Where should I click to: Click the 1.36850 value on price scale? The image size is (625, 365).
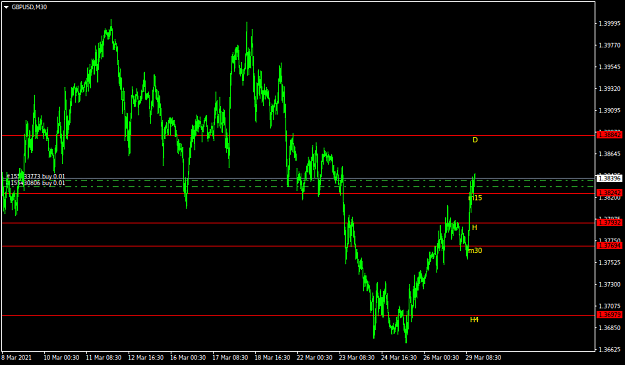click(x=609, y=328)
